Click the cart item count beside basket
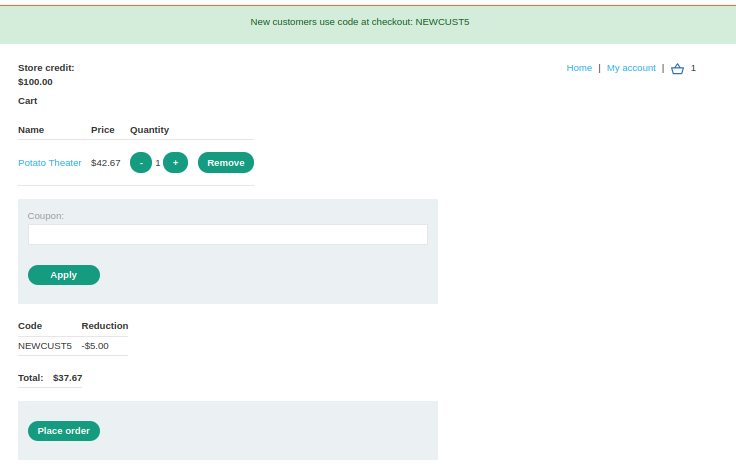 tap(693, 68)
